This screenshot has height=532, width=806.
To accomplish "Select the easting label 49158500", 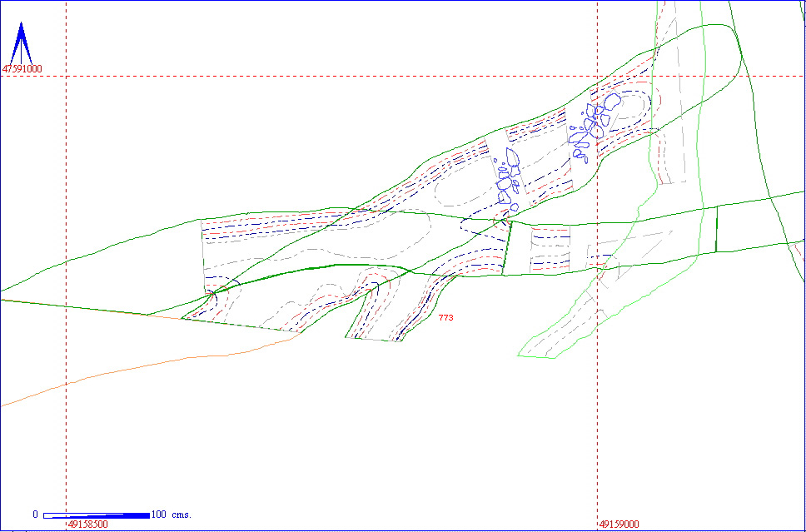I will click(88, 525).
